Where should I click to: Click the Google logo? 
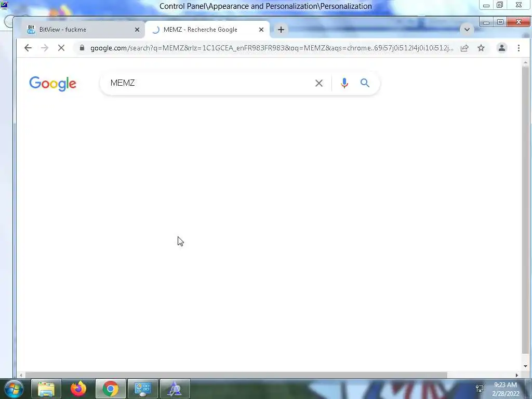[x=52, y=84]
